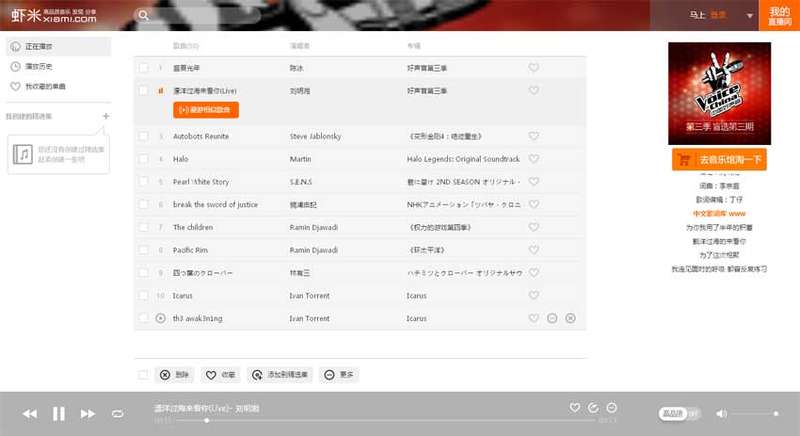This screenshot has height=436, width=800.
Task: Toggle the repeat loop mode icon
Action: pos(117,413)
